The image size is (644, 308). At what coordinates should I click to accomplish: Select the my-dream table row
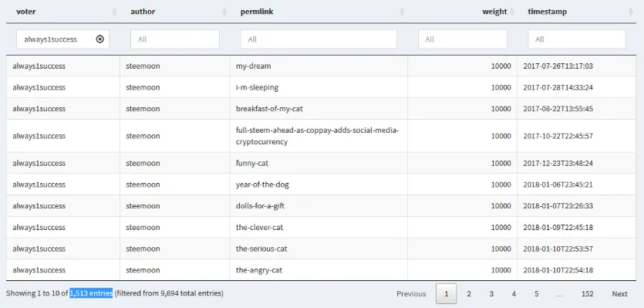click(321, 66)
